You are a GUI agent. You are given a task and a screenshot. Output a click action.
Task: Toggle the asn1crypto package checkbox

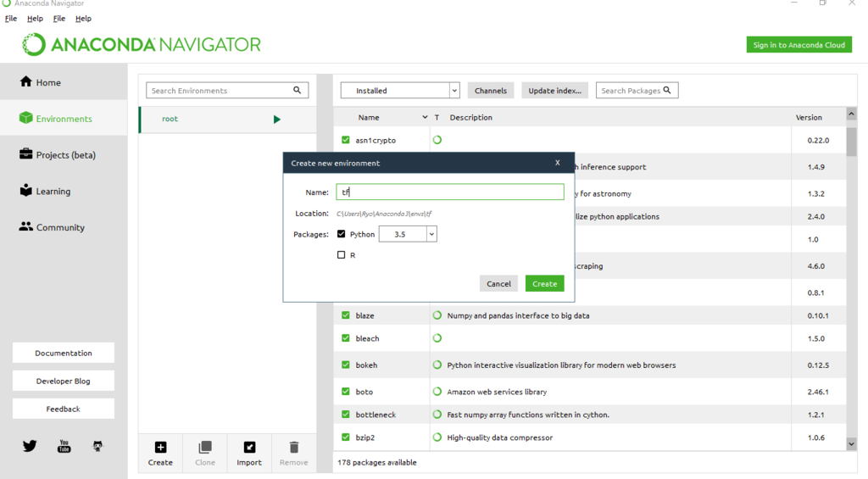pos(346,140)
